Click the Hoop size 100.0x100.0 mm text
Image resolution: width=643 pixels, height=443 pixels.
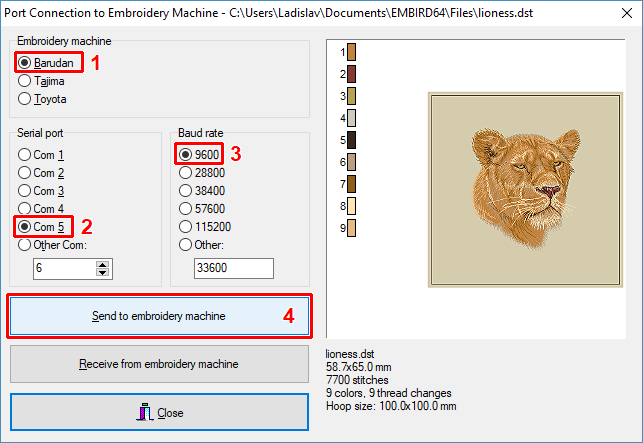pos(391,406)
